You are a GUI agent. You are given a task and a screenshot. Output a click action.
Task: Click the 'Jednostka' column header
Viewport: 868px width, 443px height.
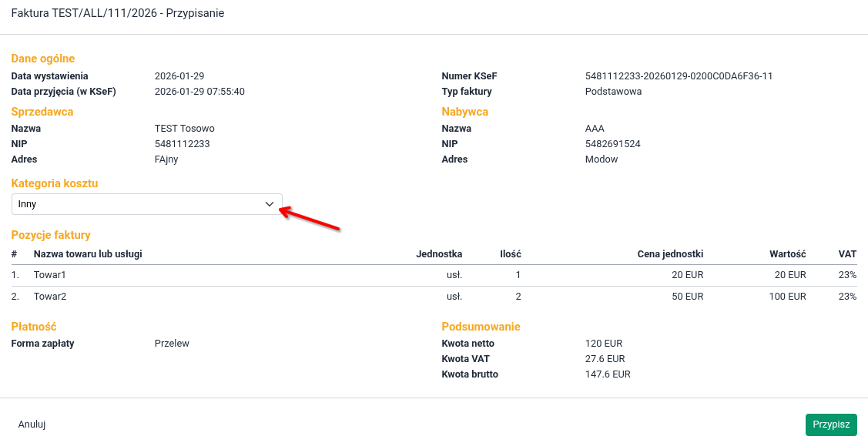click(x=438, y=254)
